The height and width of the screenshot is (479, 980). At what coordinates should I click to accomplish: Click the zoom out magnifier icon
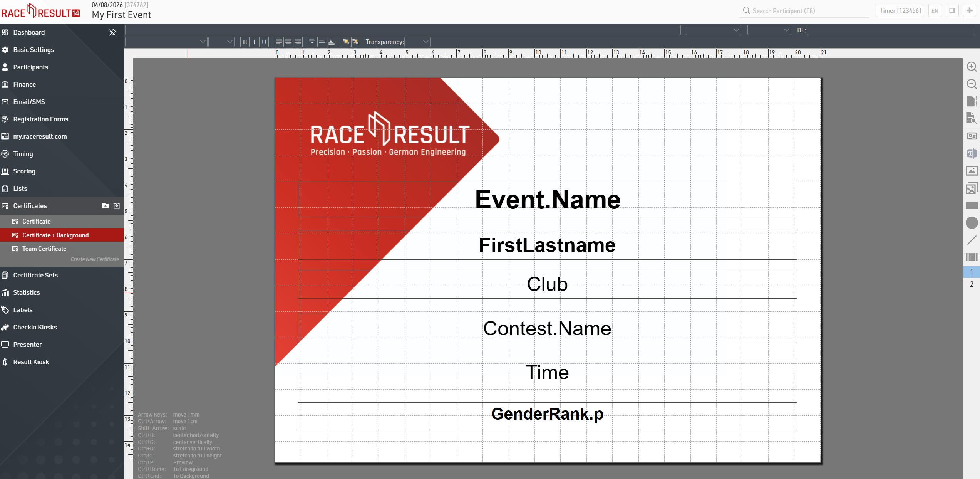tap(972, 84)
